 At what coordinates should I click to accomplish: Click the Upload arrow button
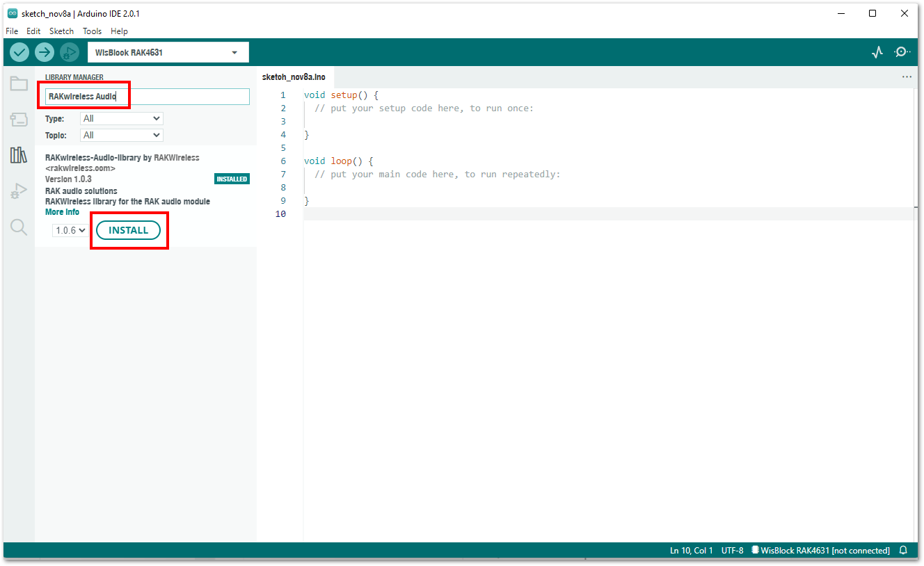[45, 52]
